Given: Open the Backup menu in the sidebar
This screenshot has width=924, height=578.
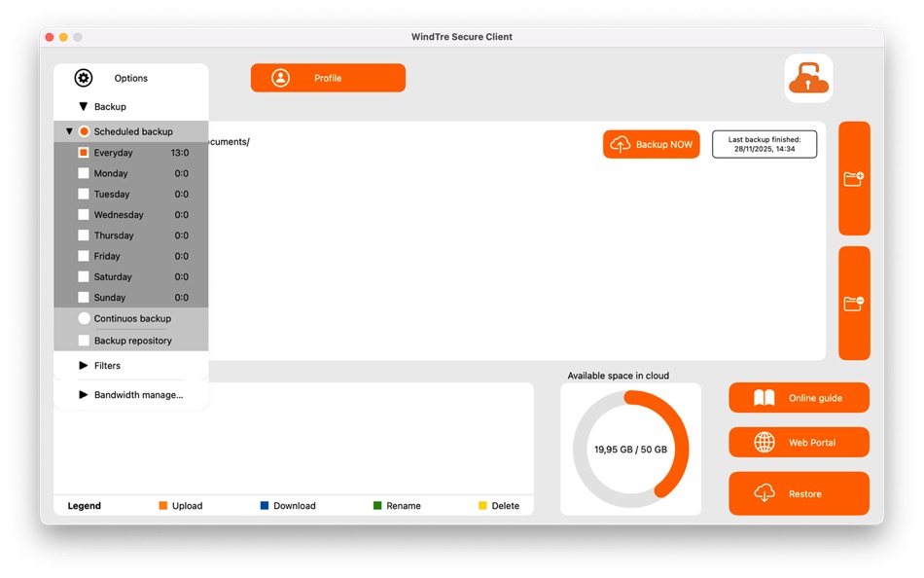Looking at the screenshot, I should [83, 106].
